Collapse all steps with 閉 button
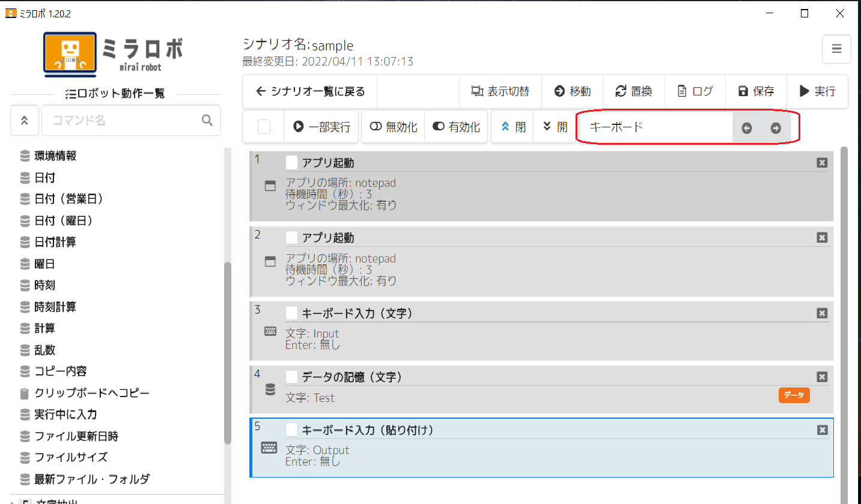The height and width of the screenshot is (504, 861). tap(513, 127)
